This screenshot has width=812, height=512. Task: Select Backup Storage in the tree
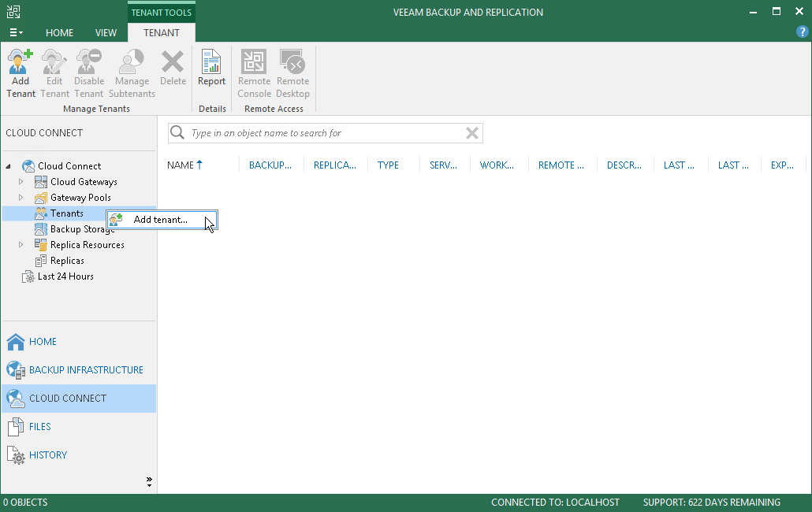[x=82, y=229]
